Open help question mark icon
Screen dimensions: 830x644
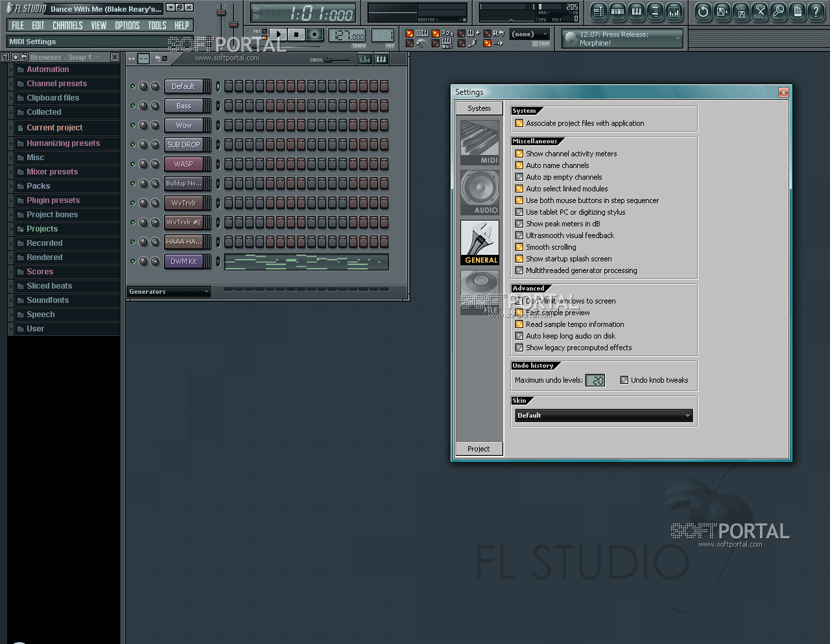pos(816,12)
